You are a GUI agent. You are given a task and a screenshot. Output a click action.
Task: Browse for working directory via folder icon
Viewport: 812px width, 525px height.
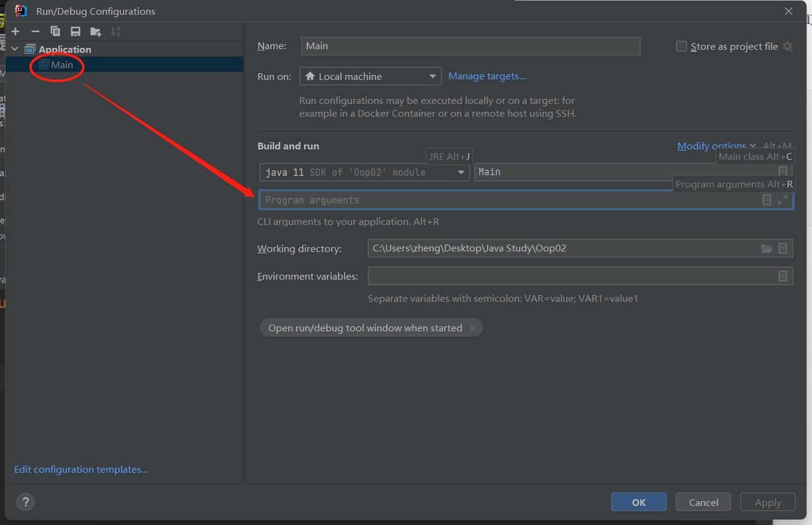766,248
